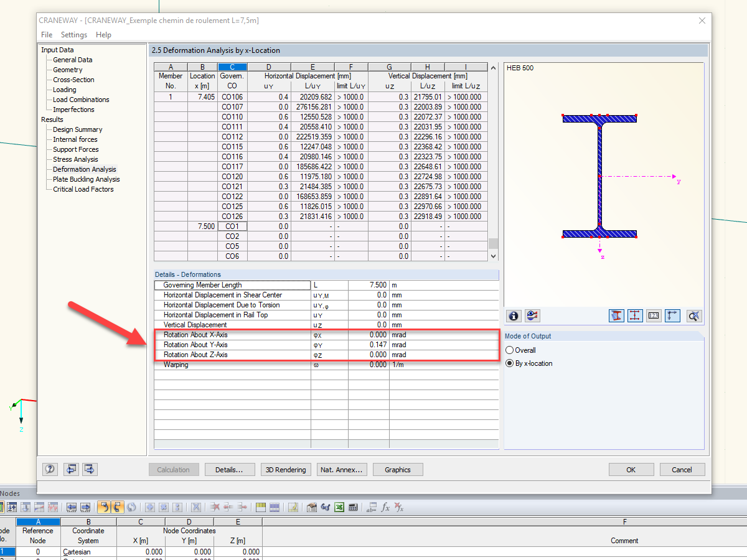Click the Cancel button
This screenshot has height=560, width=747.
[682, 470]
